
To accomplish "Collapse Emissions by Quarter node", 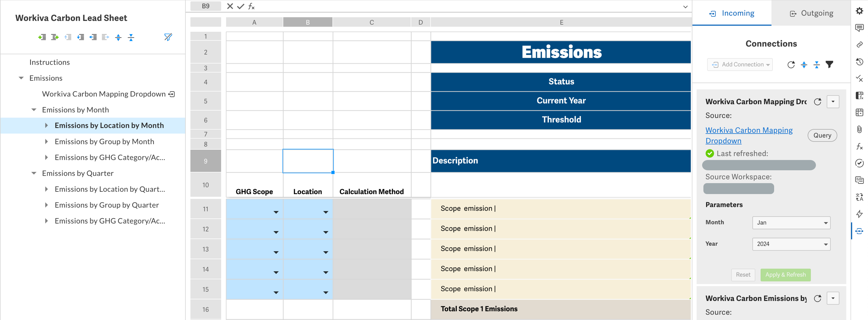I will [34, 173].
